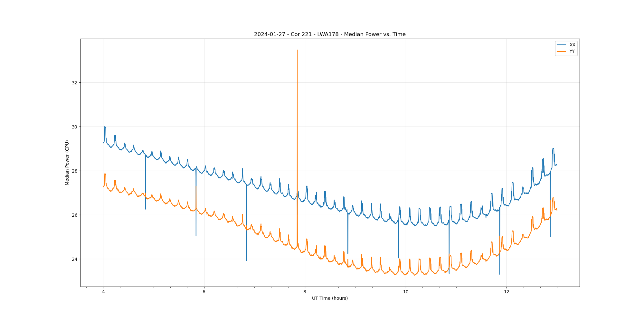Viewport: 644px width, 322px height.
Task: Click the x-axis tick label 4
Action: pos(103,292)
